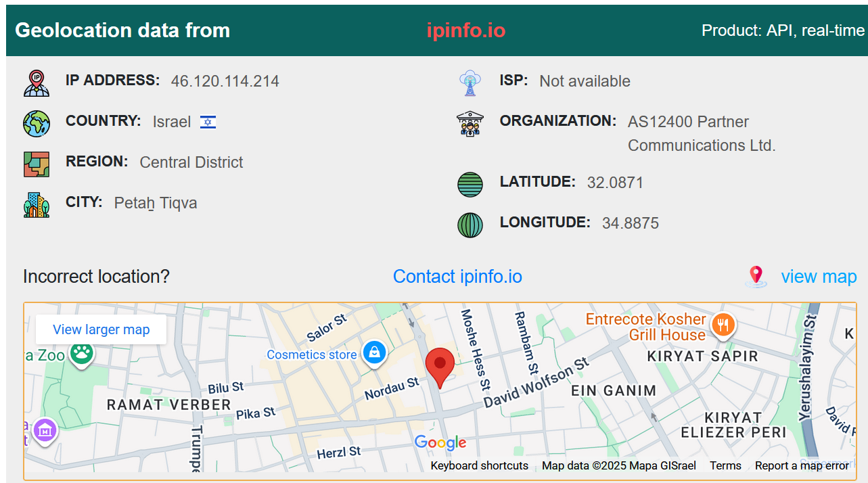This screenshot has width=868, height=483.
Task: Open Keyboard shortcuts on the map
Action: pos(479,465)
